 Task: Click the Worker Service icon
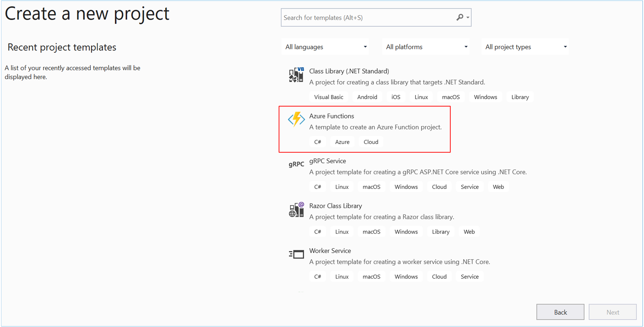tap(296, 252)
